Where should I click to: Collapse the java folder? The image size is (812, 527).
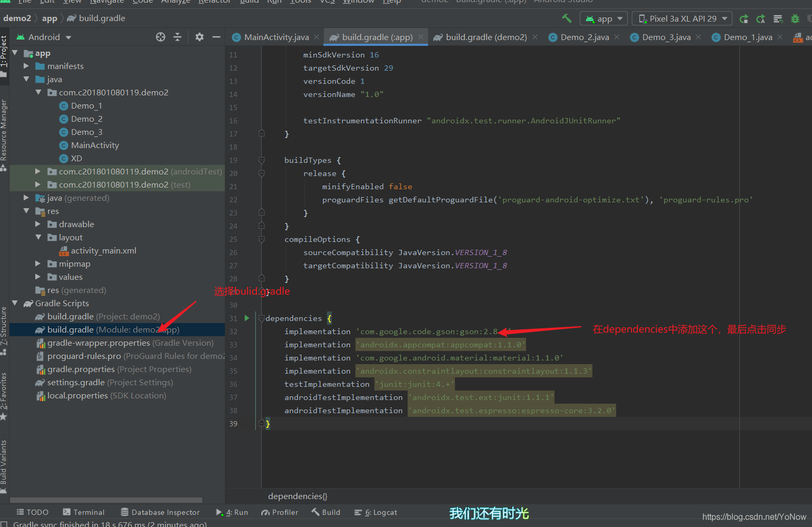click(x=26, y=79)
